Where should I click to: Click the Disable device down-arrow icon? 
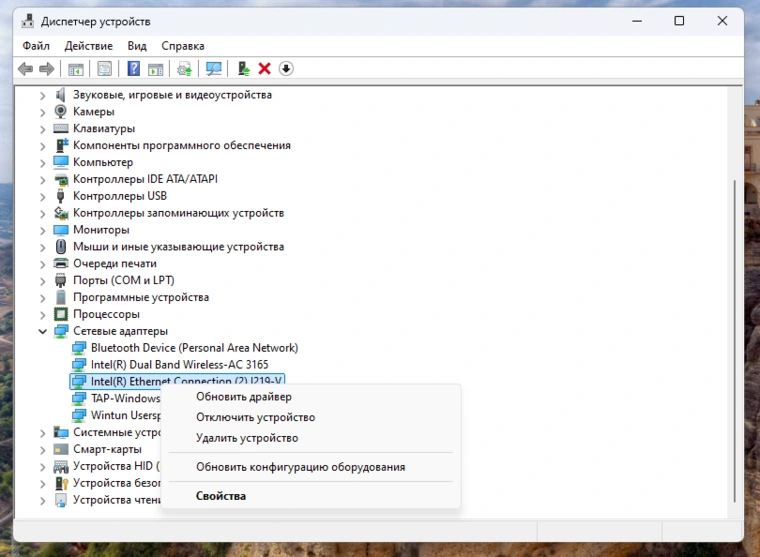pyautogui.click(x=286, y=69)
